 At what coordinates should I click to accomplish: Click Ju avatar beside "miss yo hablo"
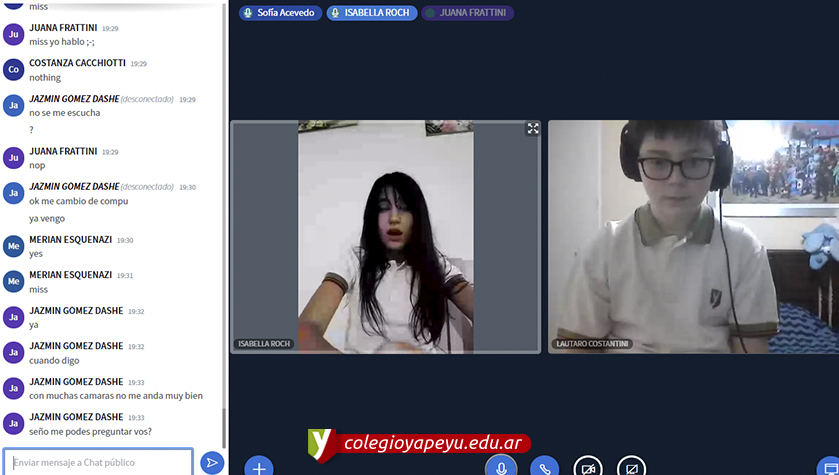(x=13, y=35)
